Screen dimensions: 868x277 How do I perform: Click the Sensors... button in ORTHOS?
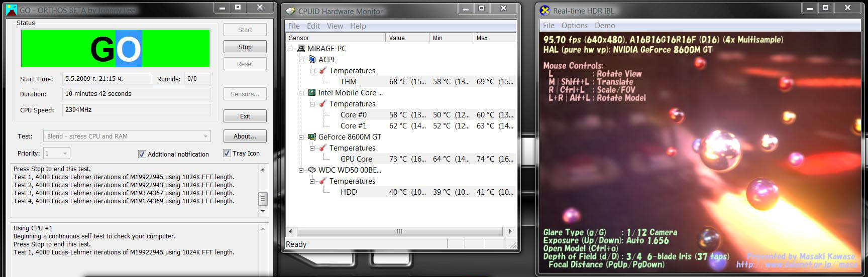tap(245, 94)
